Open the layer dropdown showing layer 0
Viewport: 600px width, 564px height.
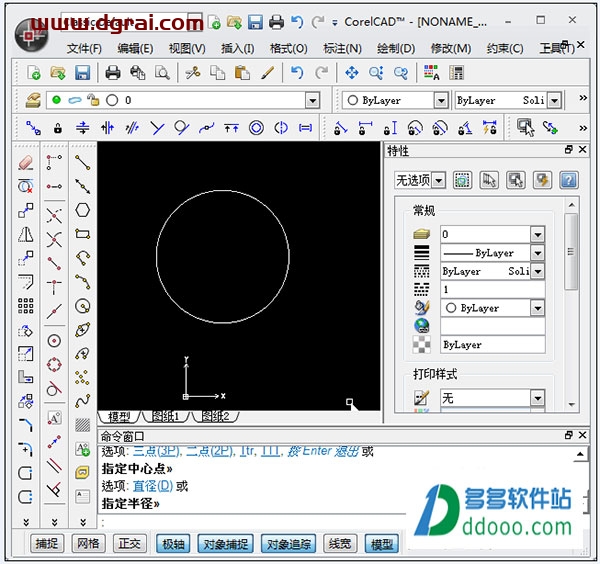pyautogui.click(x=312, y=100)
